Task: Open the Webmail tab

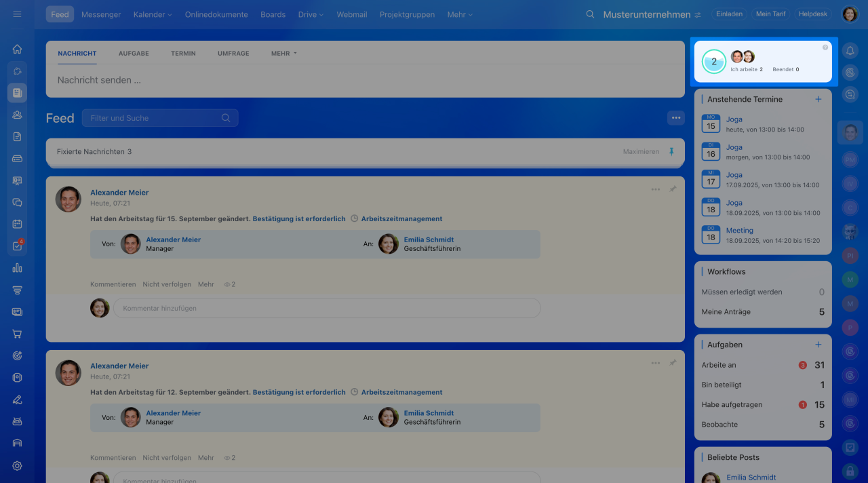Action: [x=352, y=14]
